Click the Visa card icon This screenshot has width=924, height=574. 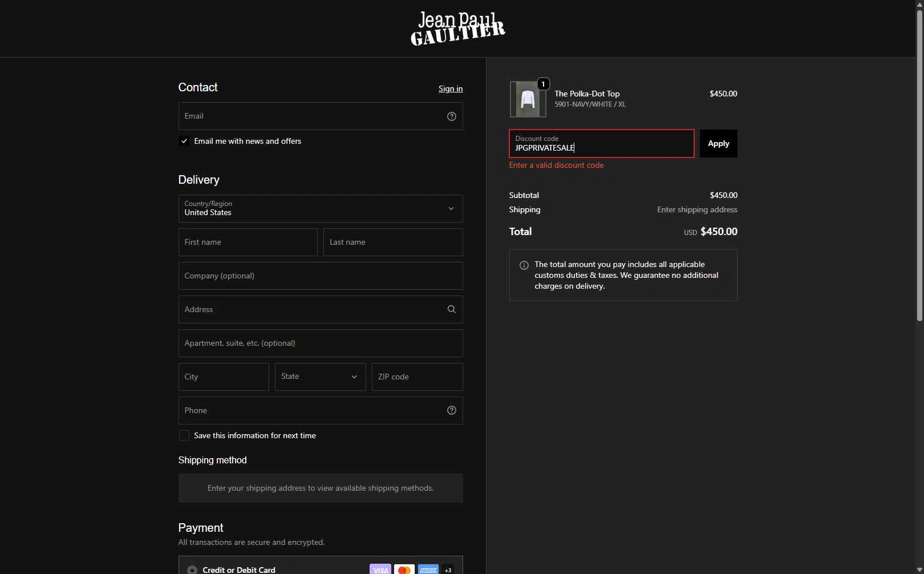click(x=380, y=569)
